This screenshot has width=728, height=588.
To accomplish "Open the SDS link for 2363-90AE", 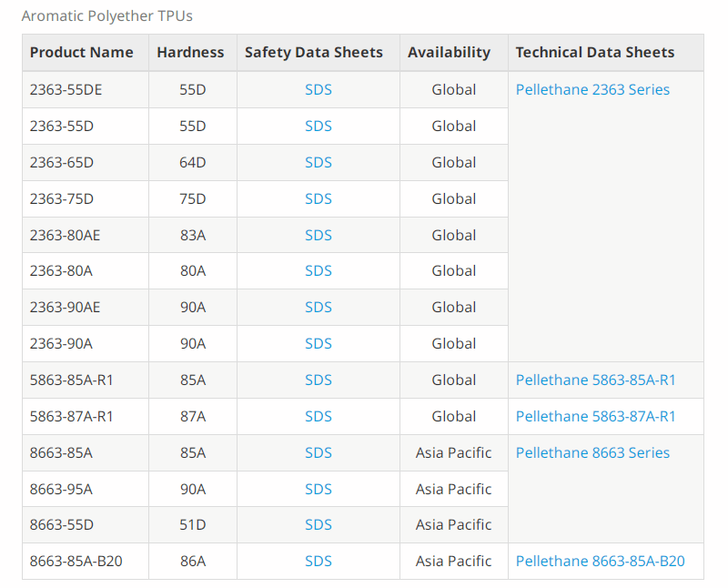I will pos(318,307).
